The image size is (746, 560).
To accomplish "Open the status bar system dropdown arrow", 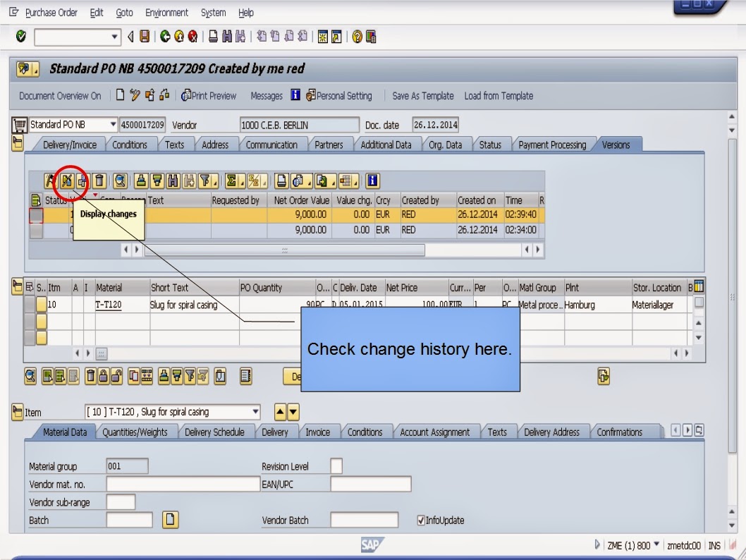I will (x=656, y=544).
